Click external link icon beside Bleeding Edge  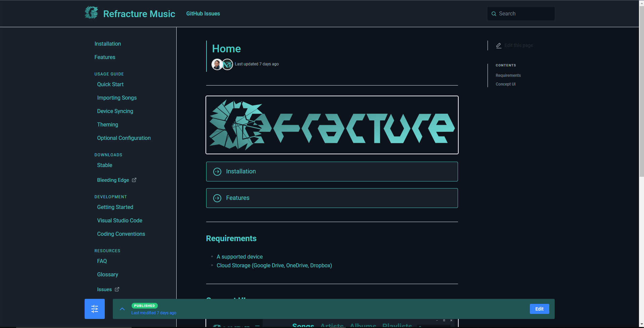click(134, 180)
